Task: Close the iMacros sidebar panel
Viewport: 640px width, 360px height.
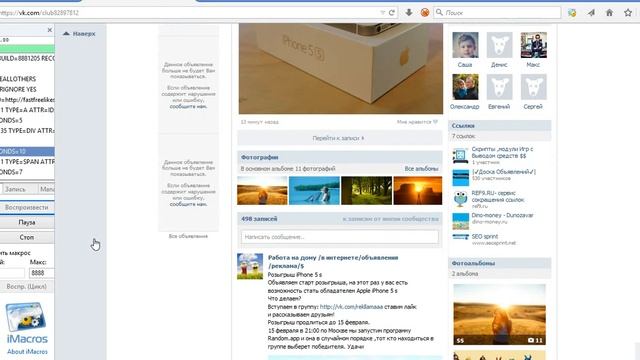Action: click(x=50, y=30)
